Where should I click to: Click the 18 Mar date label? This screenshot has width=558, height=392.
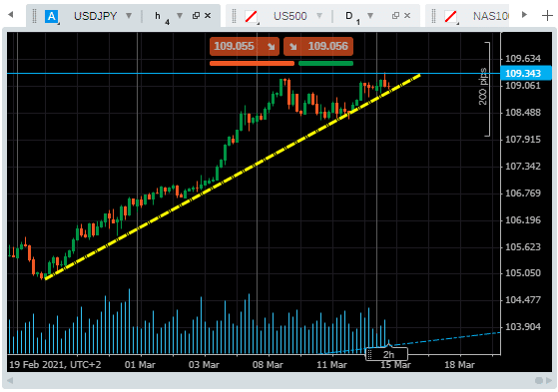(459, 365)
